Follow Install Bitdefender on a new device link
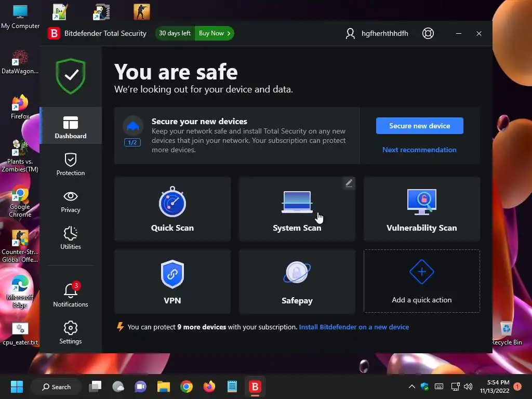 tap(354, 327)
